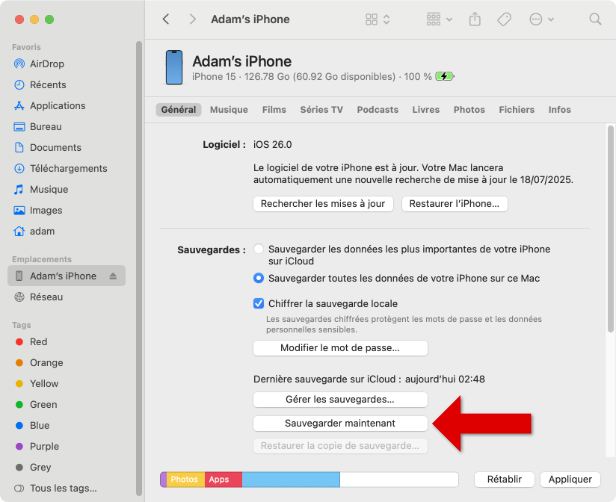The width and height of the screenshot is (616, 502).
Task: Click Sauvegarder maintenant
Action: [x=340, y=423]
